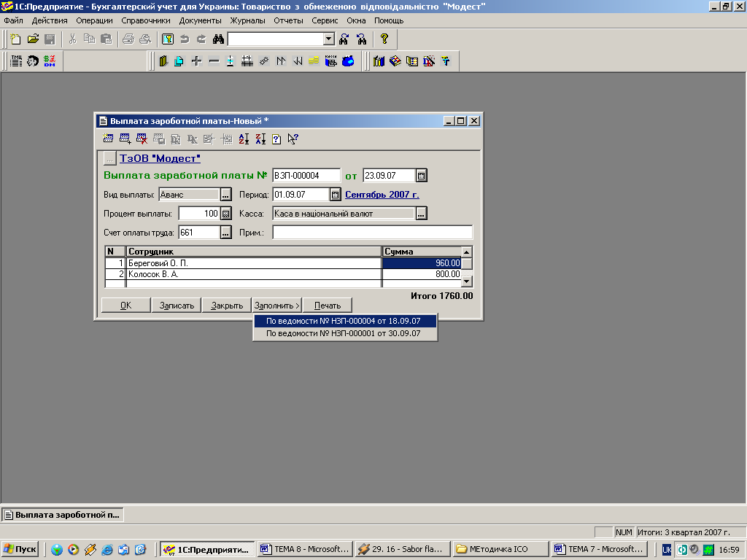Click the OK button in the document
This screenshot has width=747, height=560.
[125, 306]
